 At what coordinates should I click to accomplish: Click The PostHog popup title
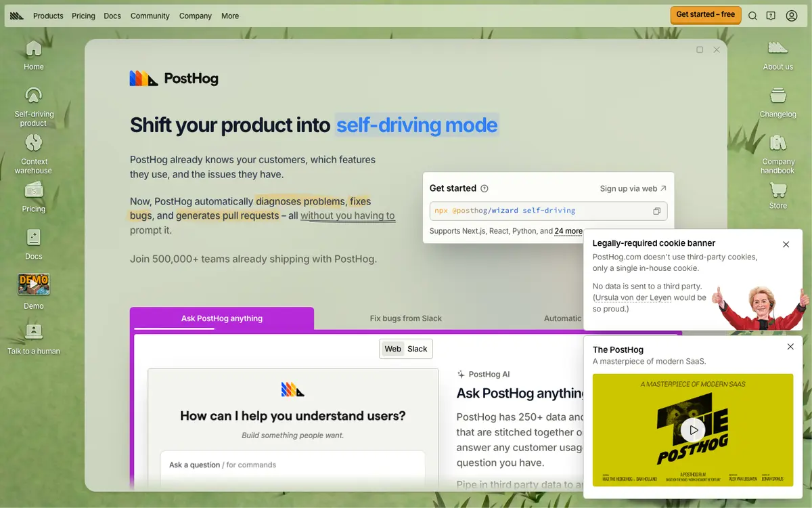pos(618,350)
